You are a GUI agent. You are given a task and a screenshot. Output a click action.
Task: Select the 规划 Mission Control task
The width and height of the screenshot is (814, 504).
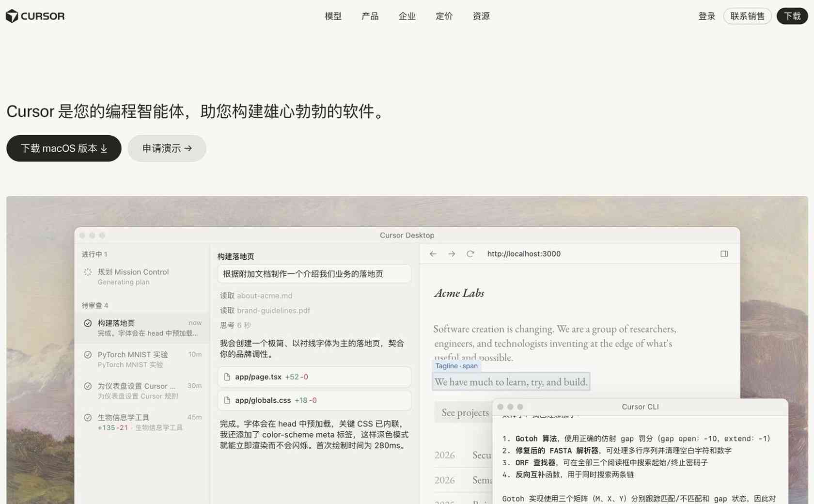[142, 277]
